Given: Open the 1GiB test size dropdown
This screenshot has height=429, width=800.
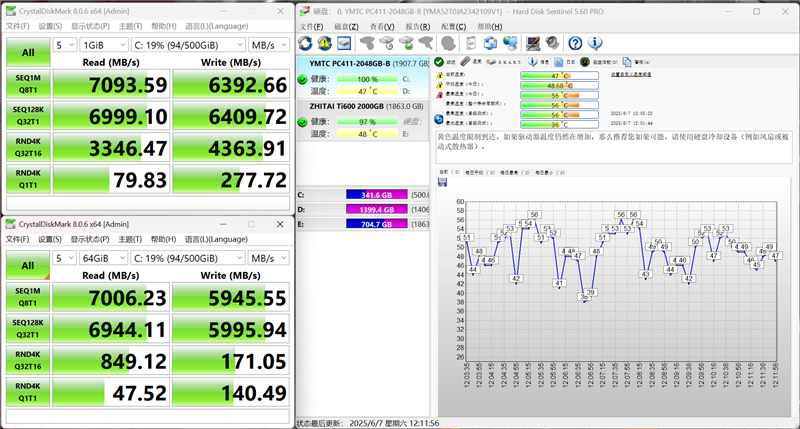Looking at the screenshot, I should 104,45.
